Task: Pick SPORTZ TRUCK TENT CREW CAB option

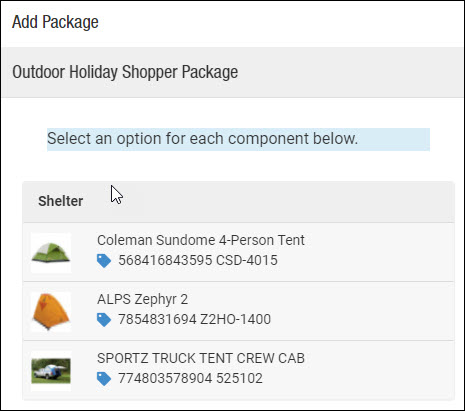Action: [x=238, y=370]
